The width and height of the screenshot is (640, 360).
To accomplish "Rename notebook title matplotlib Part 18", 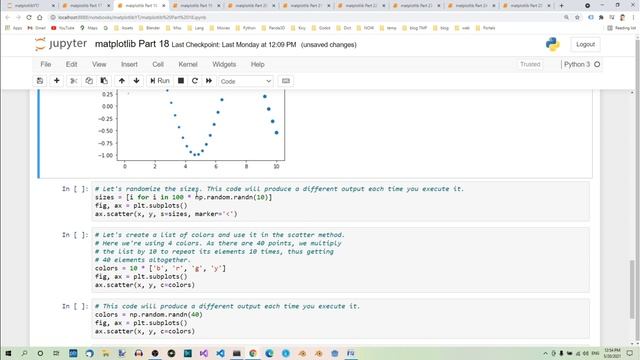I will pos(132,44).
